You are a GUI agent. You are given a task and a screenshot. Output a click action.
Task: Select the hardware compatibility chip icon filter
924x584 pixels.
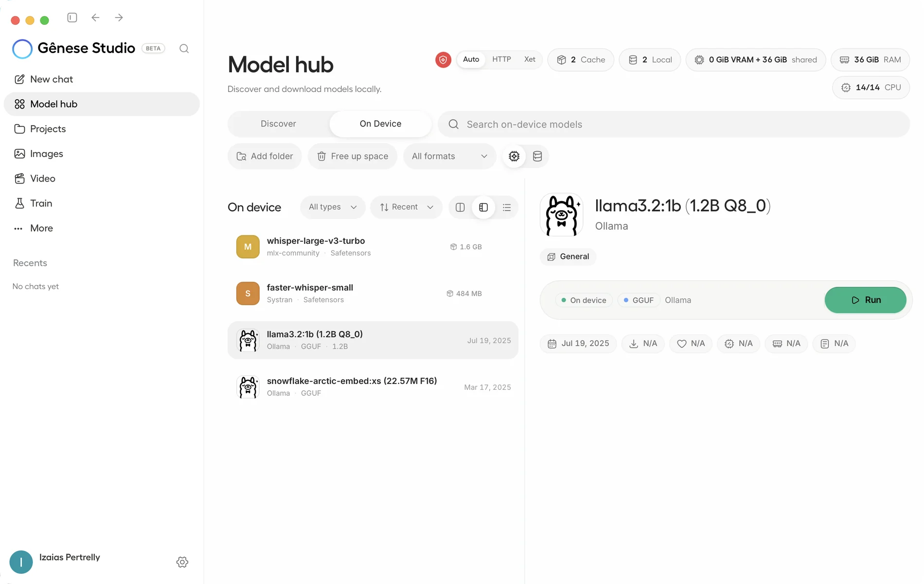[x=514, y=156]
